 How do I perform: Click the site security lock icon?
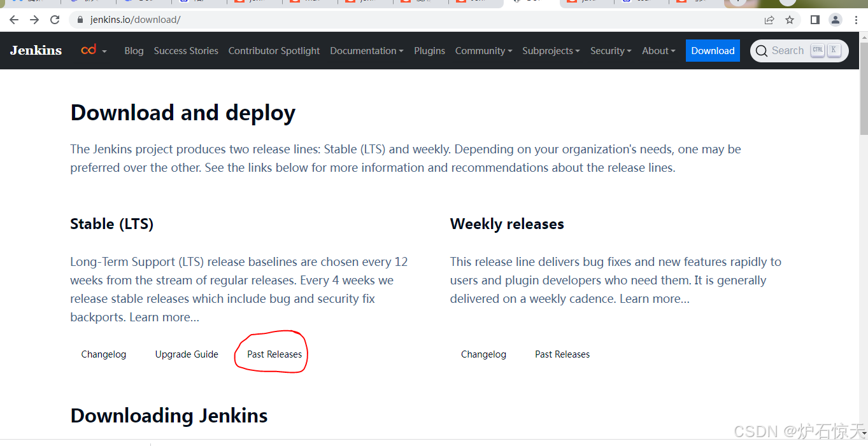(x=80, y=20)
